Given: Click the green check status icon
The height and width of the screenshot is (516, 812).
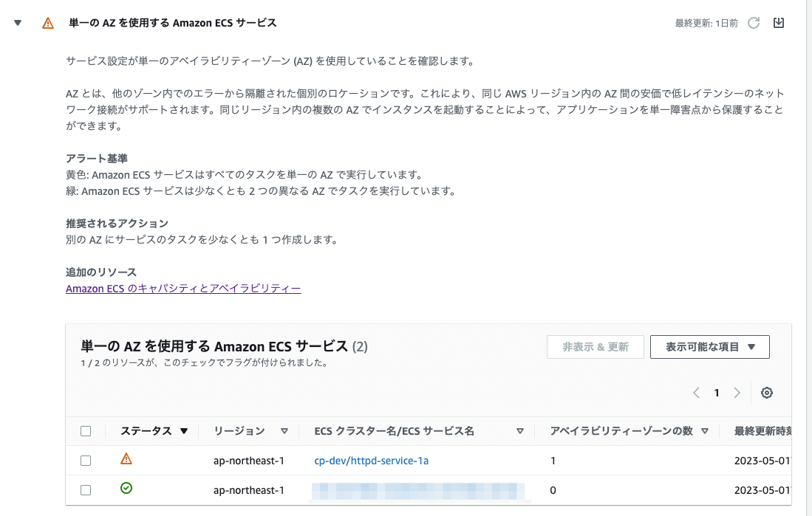Looking at the screenshot, I should 126,488.
